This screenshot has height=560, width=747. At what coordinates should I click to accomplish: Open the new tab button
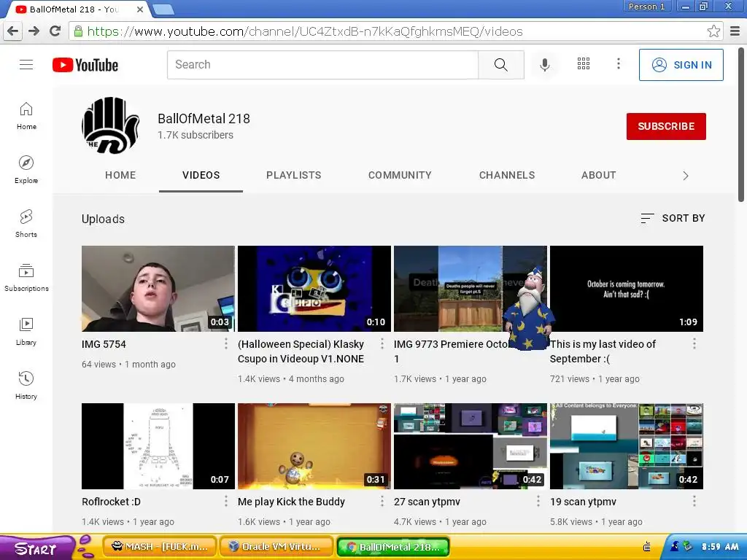coord(163,9)
